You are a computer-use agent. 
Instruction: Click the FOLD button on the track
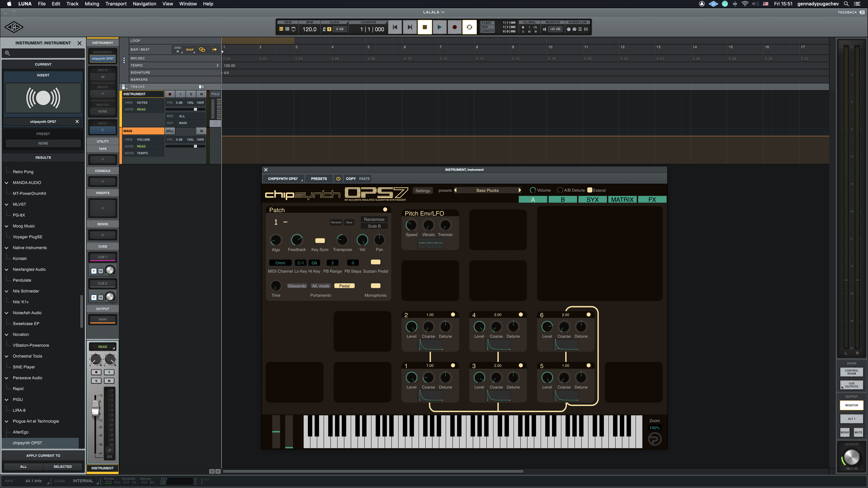215,94
